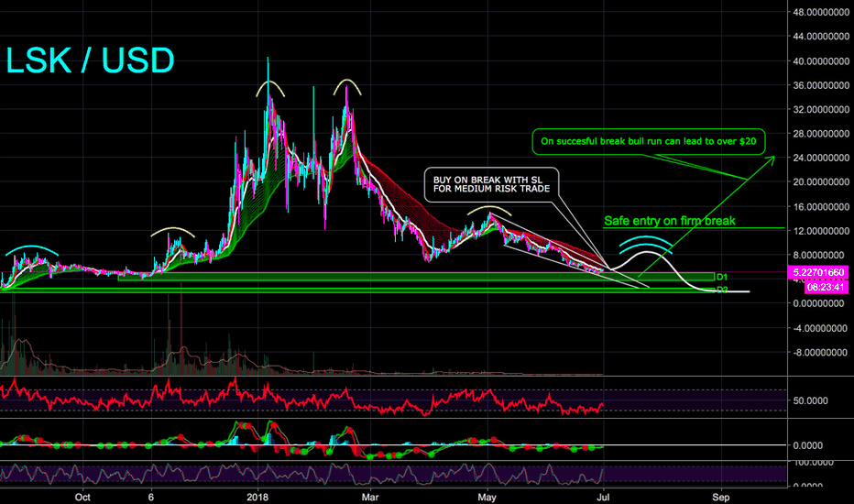Click the 24.00000000 price axis label

pos(821,158)
